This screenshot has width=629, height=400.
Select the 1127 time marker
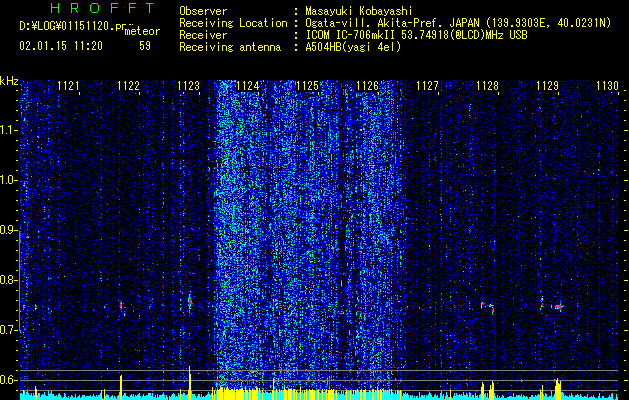pyautogui.click(x=428, y=86)
